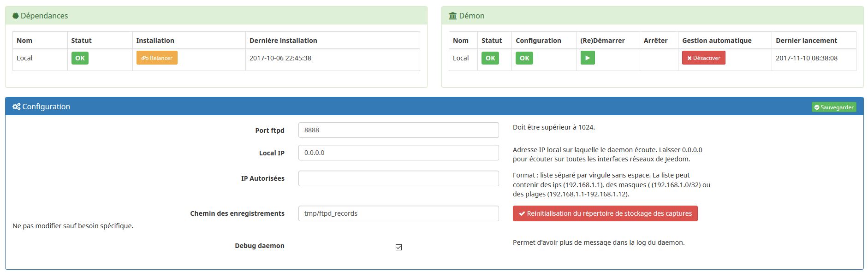Click the Adresse IP local help text
The image size is (868, 272).
(607, 154)
